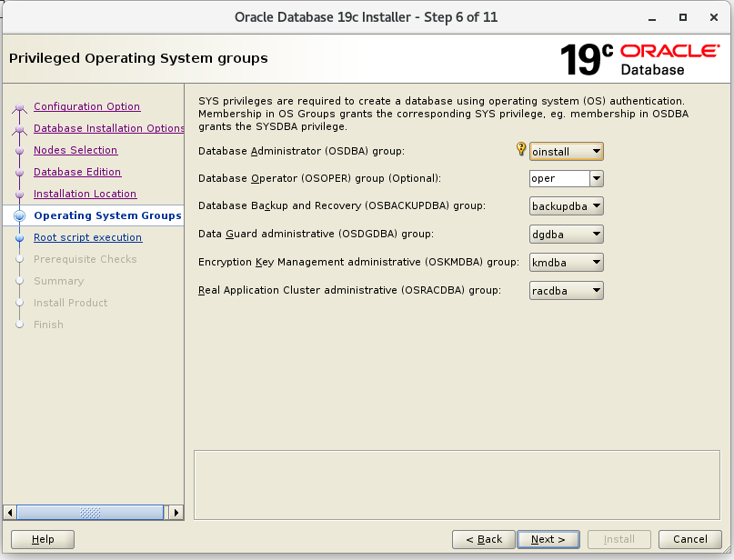Open the OSDGDBA group dropdown showing dgdba
The image size is (734, 560).
coord(567,234)
